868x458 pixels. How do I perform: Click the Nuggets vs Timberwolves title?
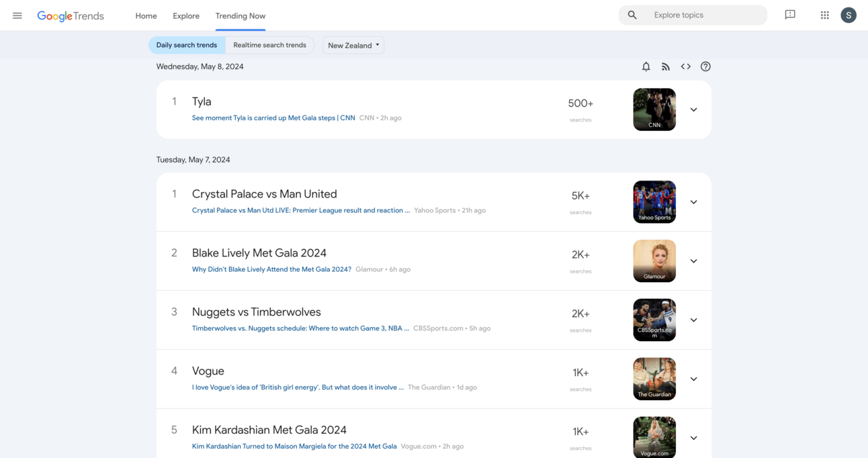(x=257, y=312)
